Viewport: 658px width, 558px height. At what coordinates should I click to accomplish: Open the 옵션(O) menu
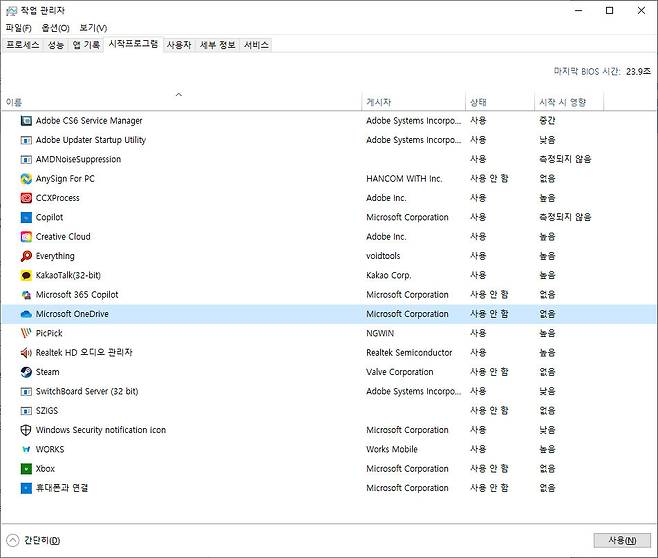point(55,28)
